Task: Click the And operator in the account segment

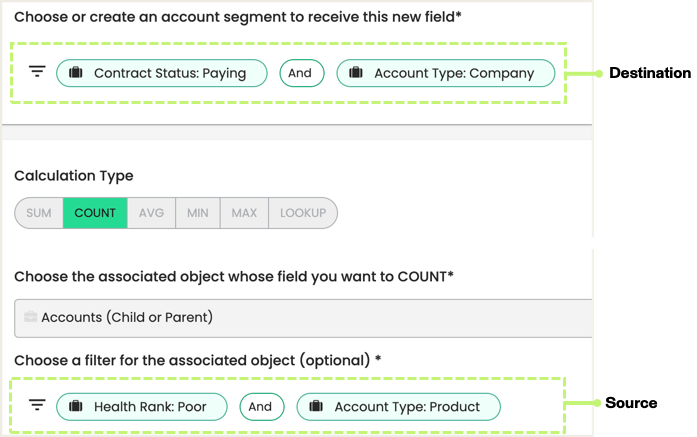Action: click(x=301, y=73)
